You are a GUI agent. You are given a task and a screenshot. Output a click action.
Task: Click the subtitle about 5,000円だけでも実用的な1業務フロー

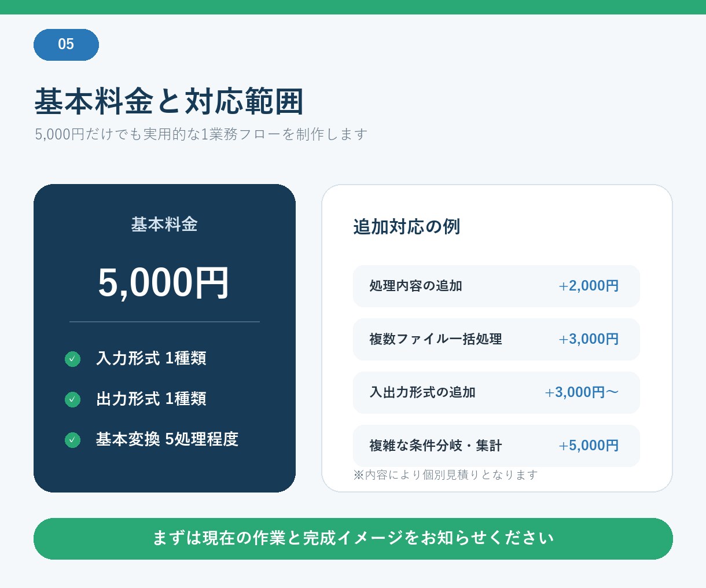click(201, 134)
